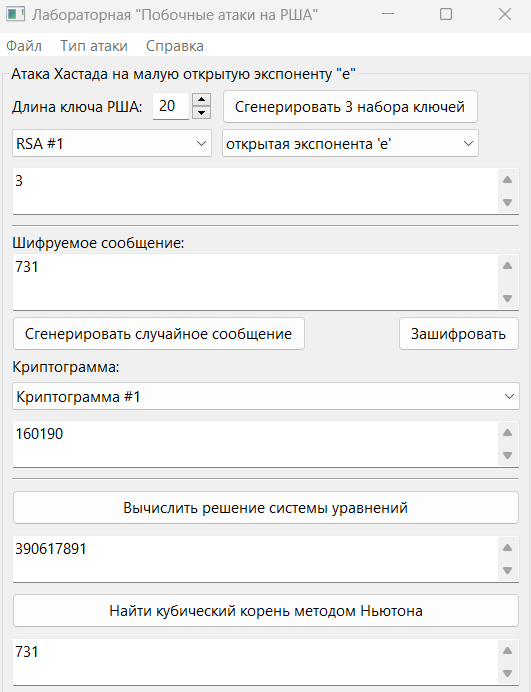The height and width of the screenshot is (692, 531).
Task: Expand the 'открытая экспонента e' dropdown
Action: (x=350, y=143)
